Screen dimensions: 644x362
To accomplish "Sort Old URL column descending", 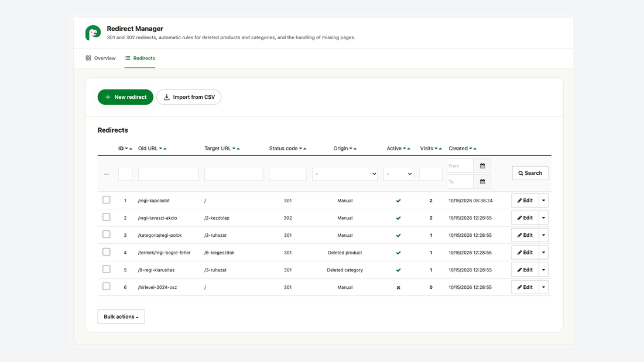I will 160,149.
